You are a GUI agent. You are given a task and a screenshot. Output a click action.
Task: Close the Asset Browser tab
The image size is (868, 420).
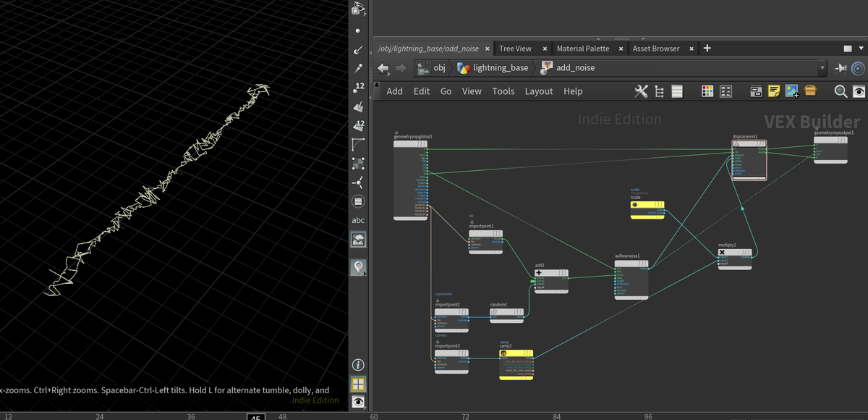point(692,49)
